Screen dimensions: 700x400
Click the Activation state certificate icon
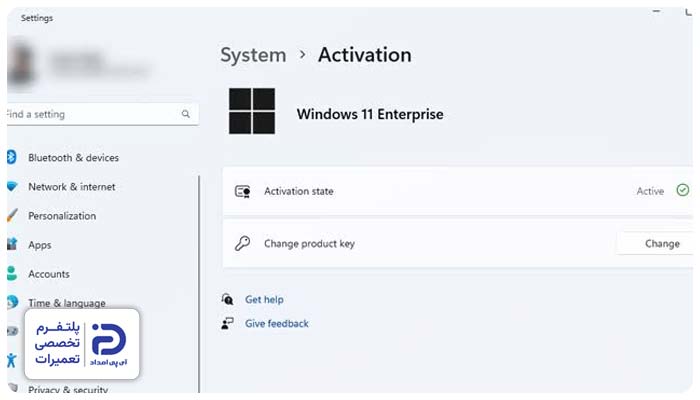[242, 192]
